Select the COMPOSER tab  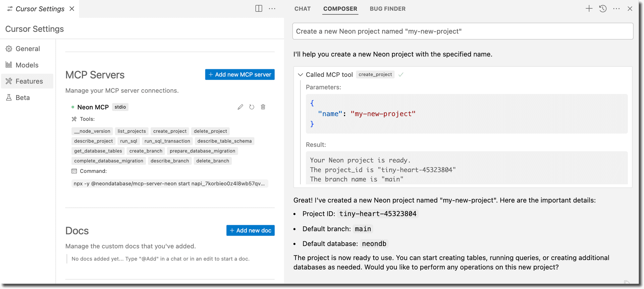[x=340, y=9]
